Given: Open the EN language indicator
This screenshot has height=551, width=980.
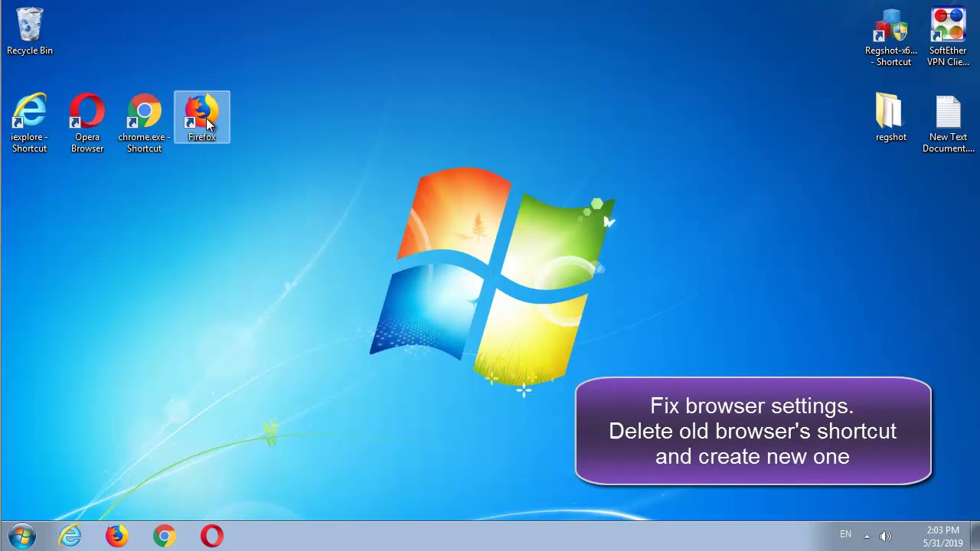Looking at the screenshot, I should (x=845, y=535).
